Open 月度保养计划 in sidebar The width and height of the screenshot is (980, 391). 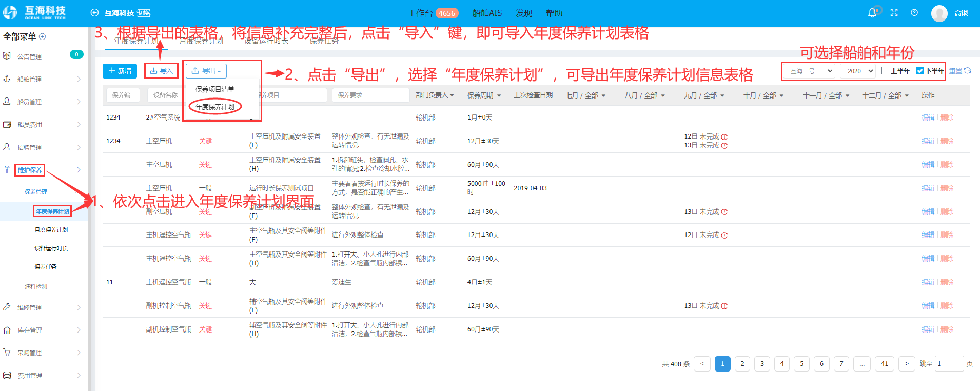(x=51, y=230)
